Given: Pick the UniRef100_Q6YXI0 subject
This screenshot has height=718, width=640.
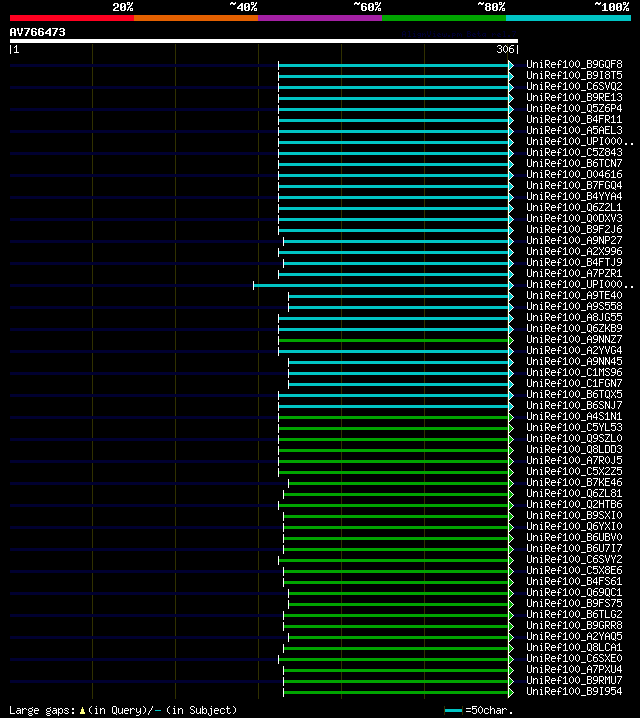Looking at the screenshot, I should coord(574,526).
